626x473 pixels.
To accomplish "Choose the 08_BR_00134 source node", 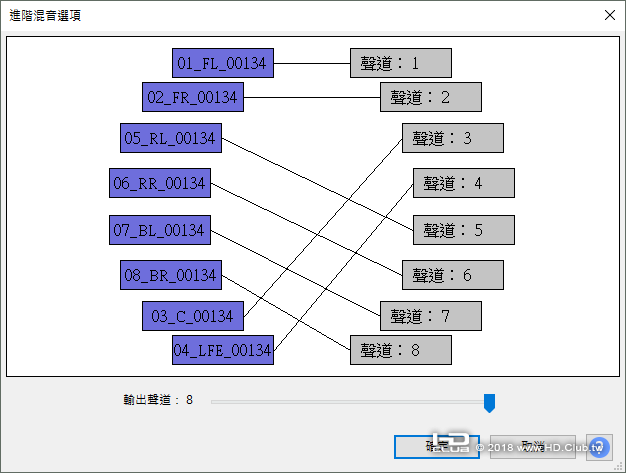I will (171, 275).
